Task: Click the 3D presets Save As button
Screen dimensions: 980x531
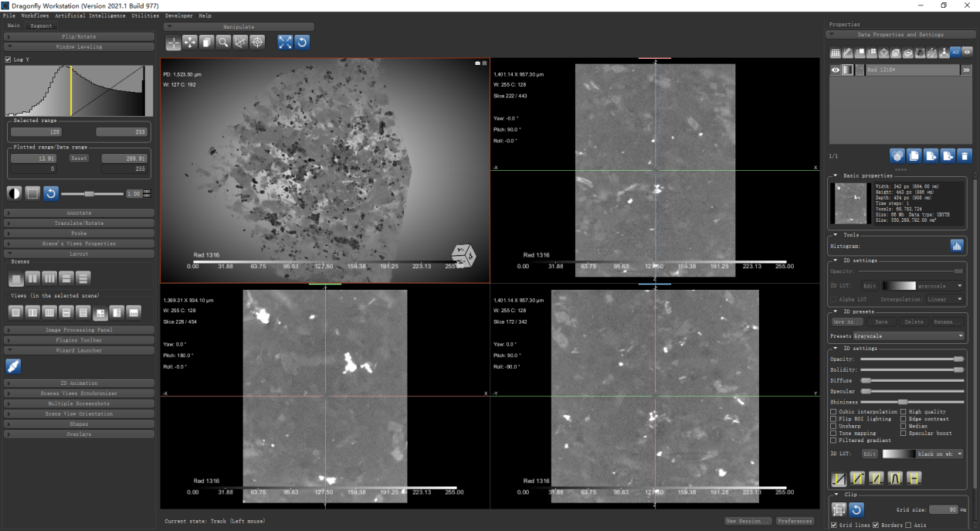Action: (x=846, y=322)
